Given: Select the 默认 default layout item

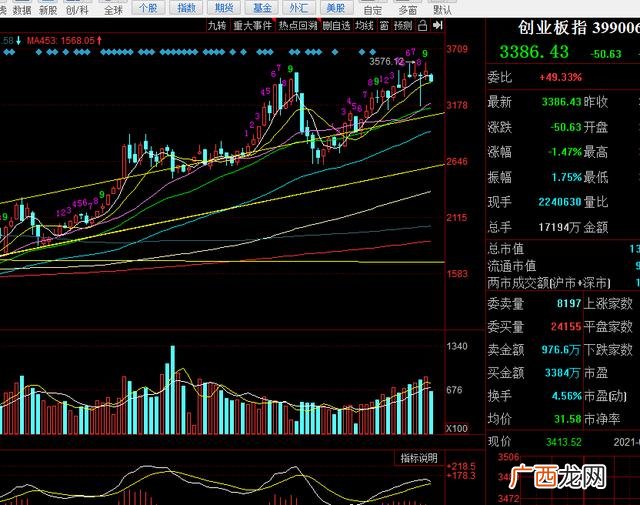Looking at the screenshot, I should [442, 10].
